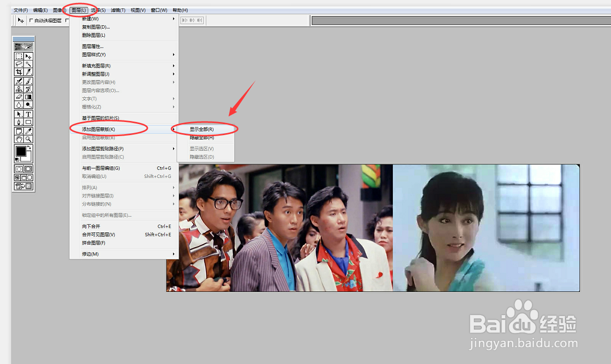The height and width of the screenshot is (364, 611).
Task: Select the Type tool
Action: tap(29, 115)
